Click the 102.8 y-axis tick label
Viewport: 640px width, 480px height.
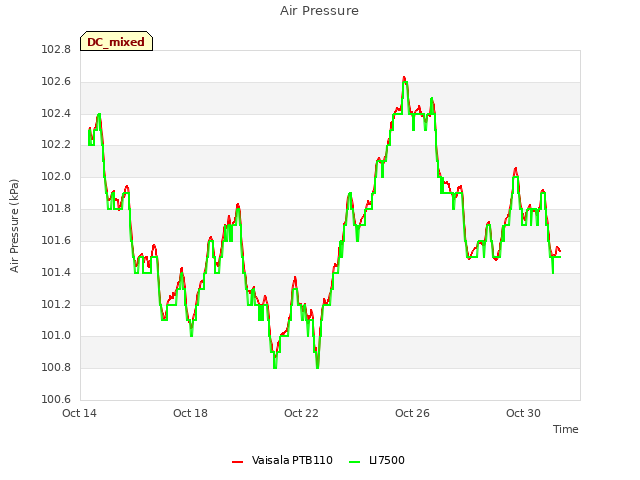(56, 50)
